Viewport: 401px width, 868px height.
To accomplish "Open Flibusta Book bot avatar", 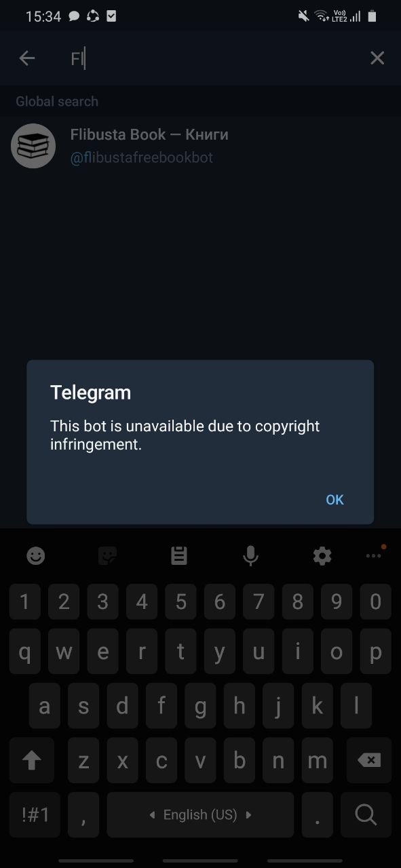I will tap(33, 146).
